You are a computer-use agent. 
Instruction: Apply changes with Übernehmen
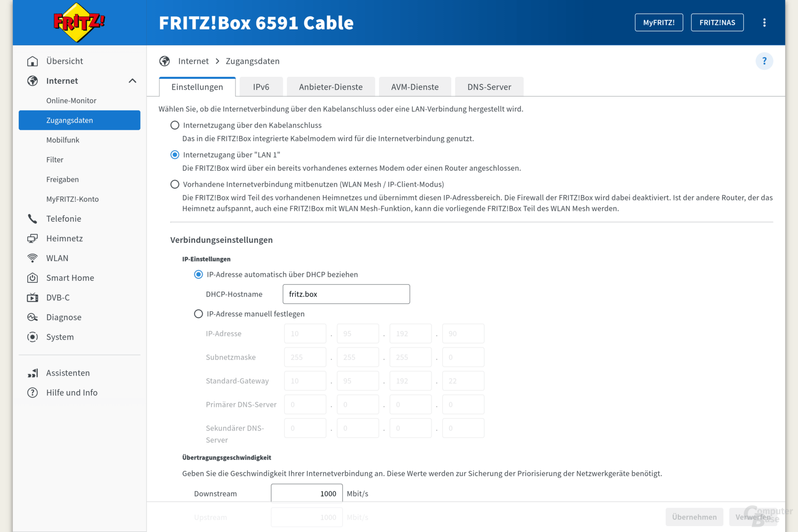[694, 517]
